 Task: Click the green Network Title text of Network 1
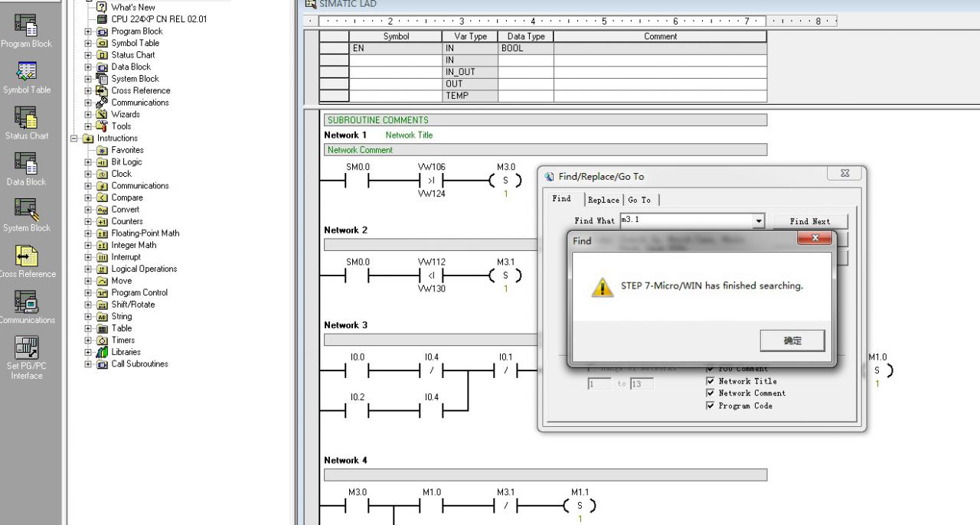point(409,135)
